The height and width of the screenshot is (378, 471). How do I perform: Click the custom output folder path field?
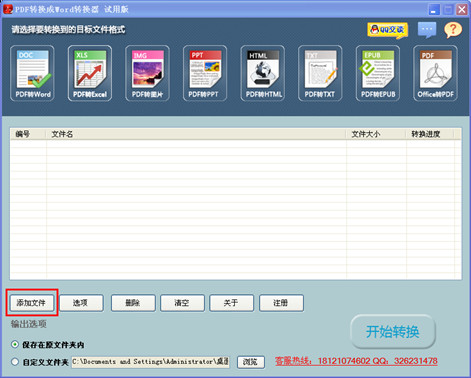[x=151, y=362]
